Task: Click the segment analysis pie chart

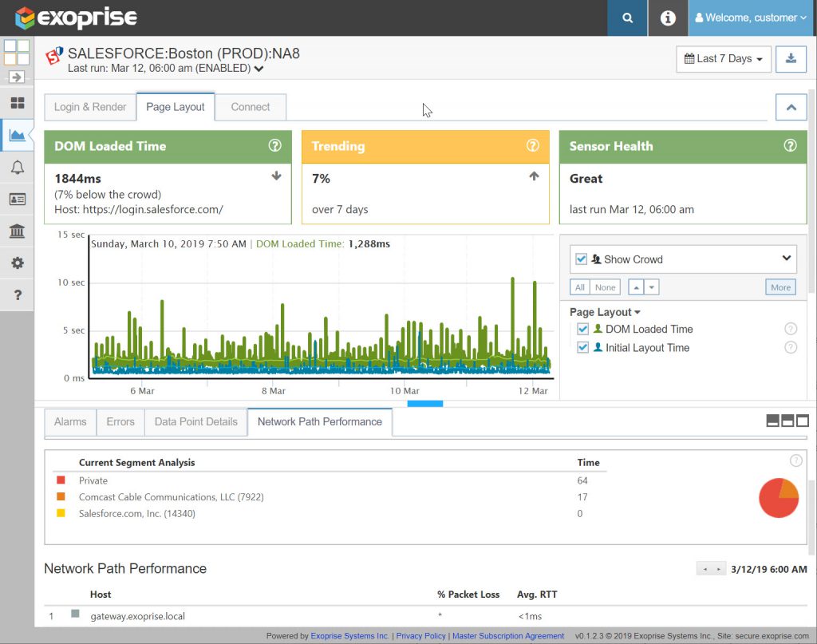Action: [x=779, y=498]
